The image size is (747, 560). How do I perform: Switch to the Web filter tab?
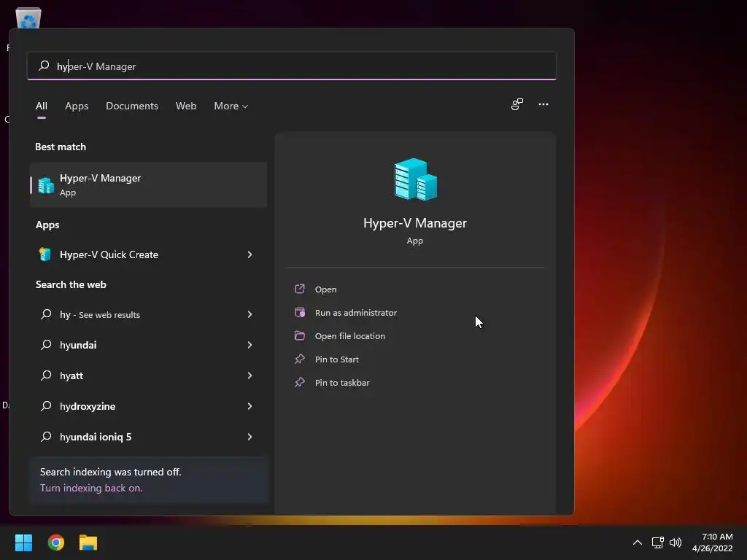coord(186,106)
